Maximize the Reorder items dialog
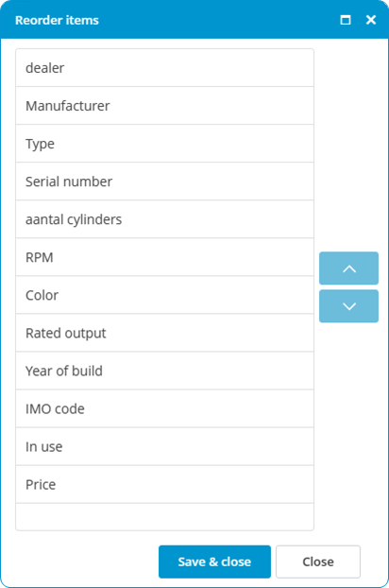Screen dimensions: 389x588 click(x=346, y=20)
